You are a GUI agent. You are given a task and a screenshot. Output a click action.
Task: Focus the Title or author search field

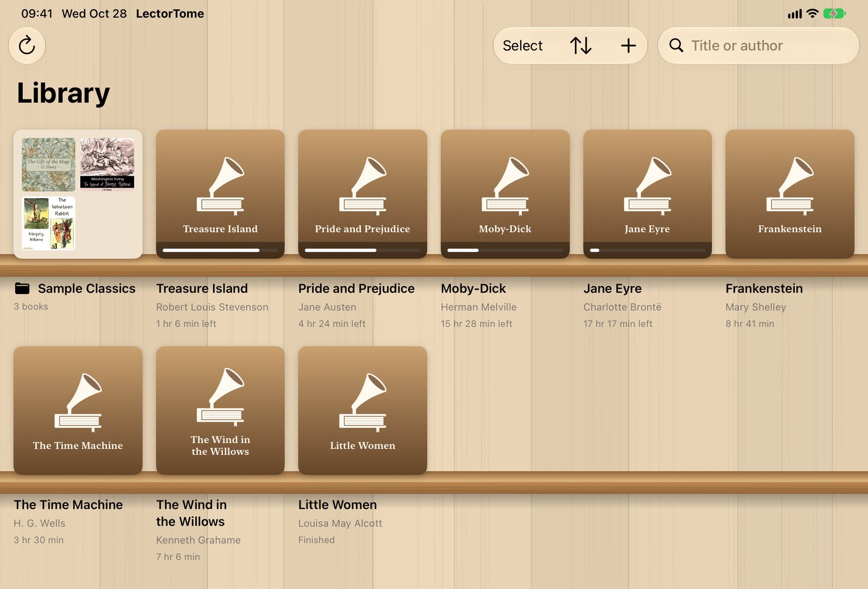coord(758,46)
